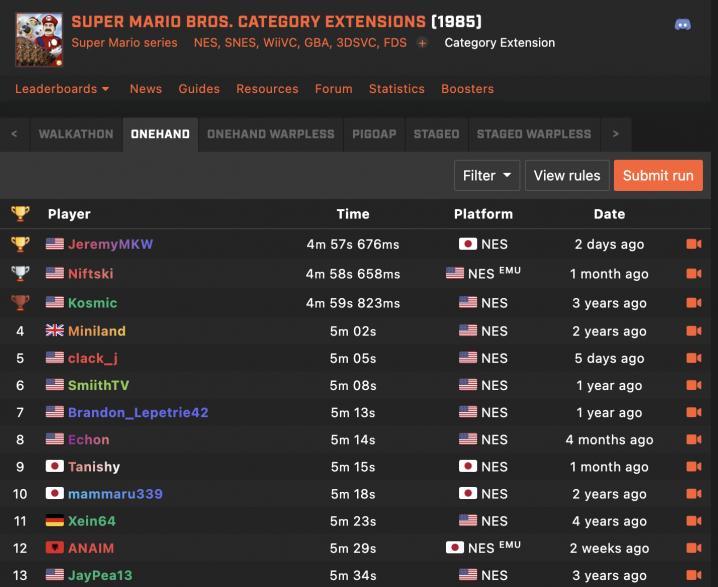Click the View rules button
This screenshot has width=718, height=587.
(567, 175)
